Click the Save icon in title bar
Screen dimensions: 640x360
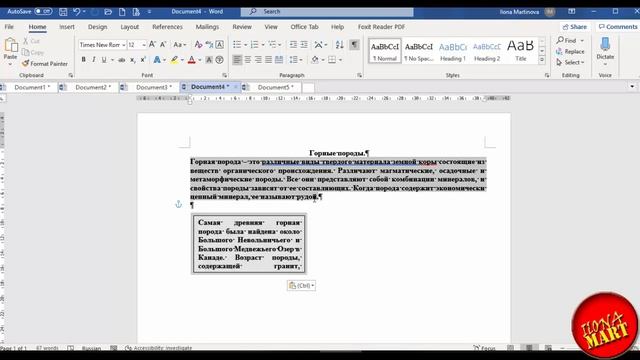(x=63, y=12)
